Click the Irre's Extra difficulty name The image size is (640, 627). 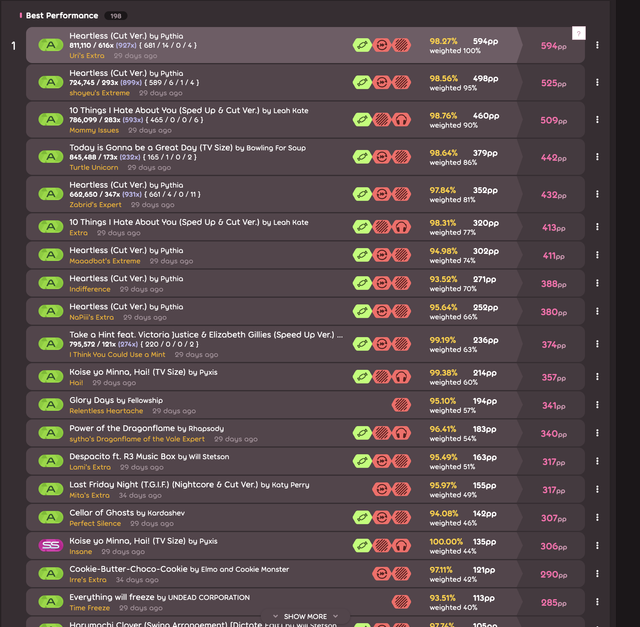(x=88, y=580)
